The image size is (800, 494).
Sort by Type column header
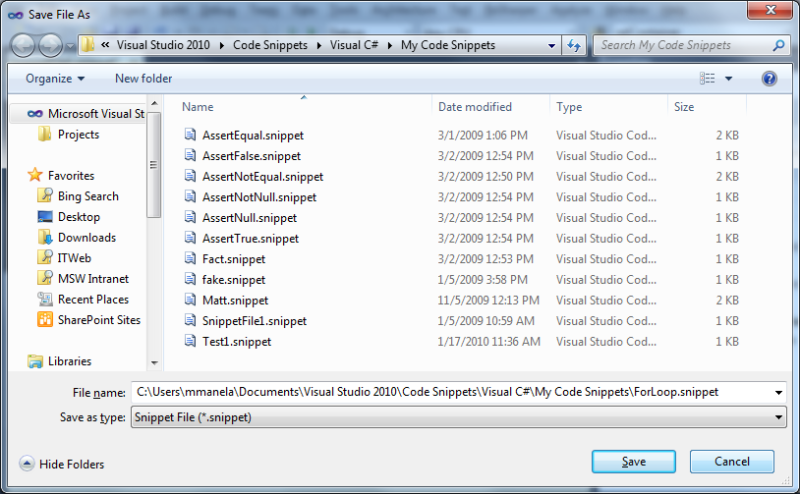(569, 107)
